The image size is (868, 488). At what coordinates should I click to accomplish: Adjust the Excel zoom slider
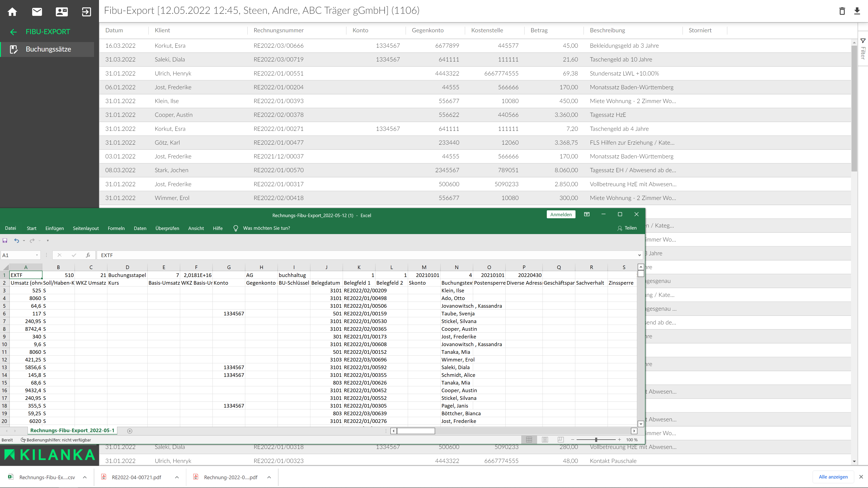click(596, 439)
